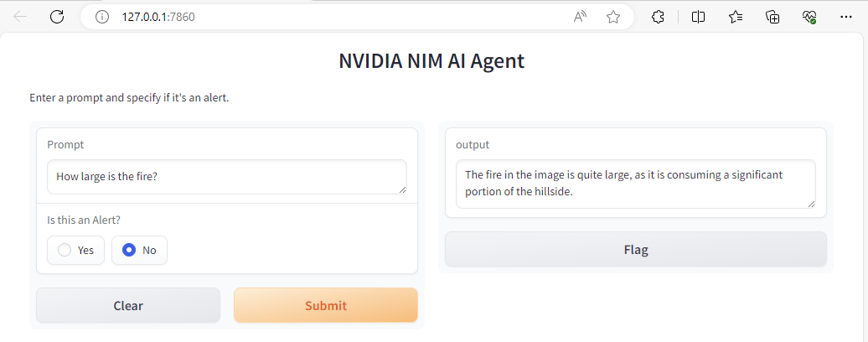Select the No alert radio button
The width and height of the screenshot is (868, 342).
click(129, 250)
